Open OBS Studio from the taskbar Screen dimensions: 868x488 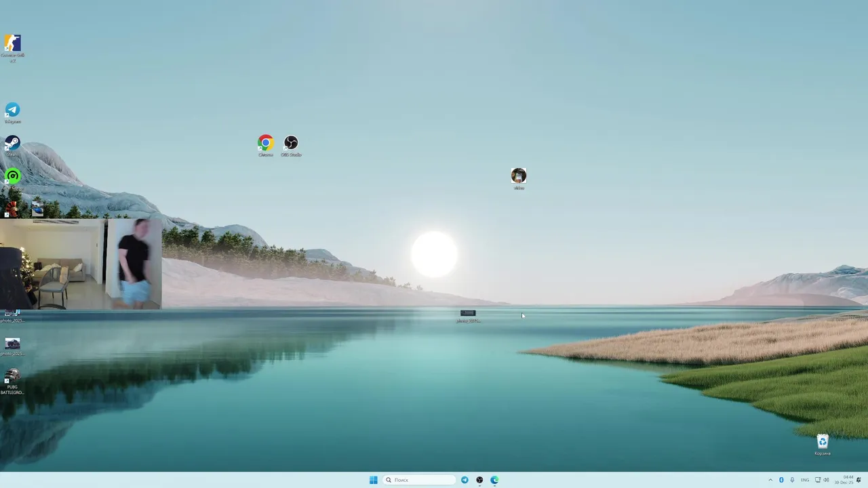[479, 480]
